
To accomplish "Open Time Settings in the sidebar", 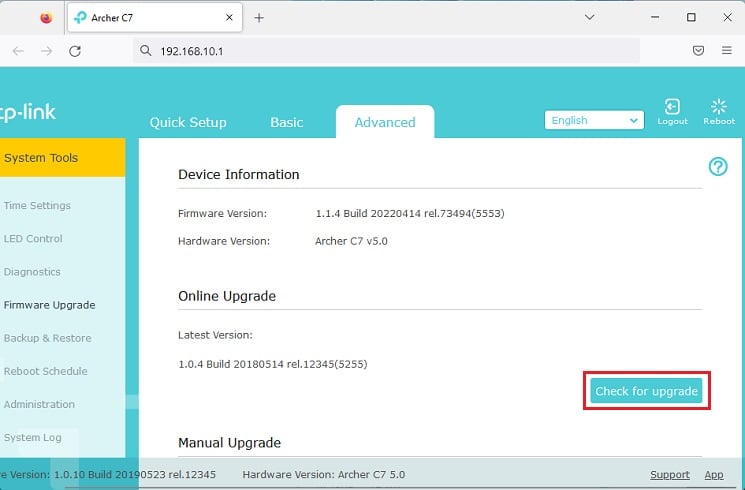I will pos(37,206).
